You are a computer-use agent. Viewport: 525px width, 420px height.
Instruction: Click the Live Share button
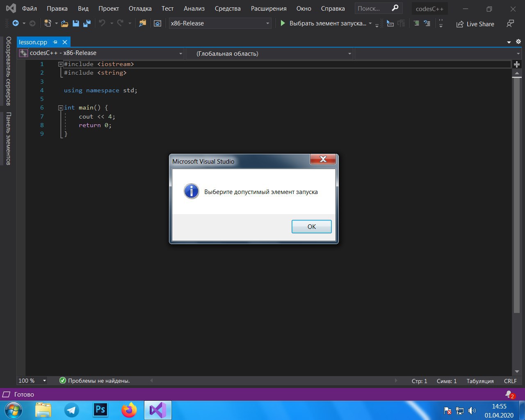click(475, 24)
